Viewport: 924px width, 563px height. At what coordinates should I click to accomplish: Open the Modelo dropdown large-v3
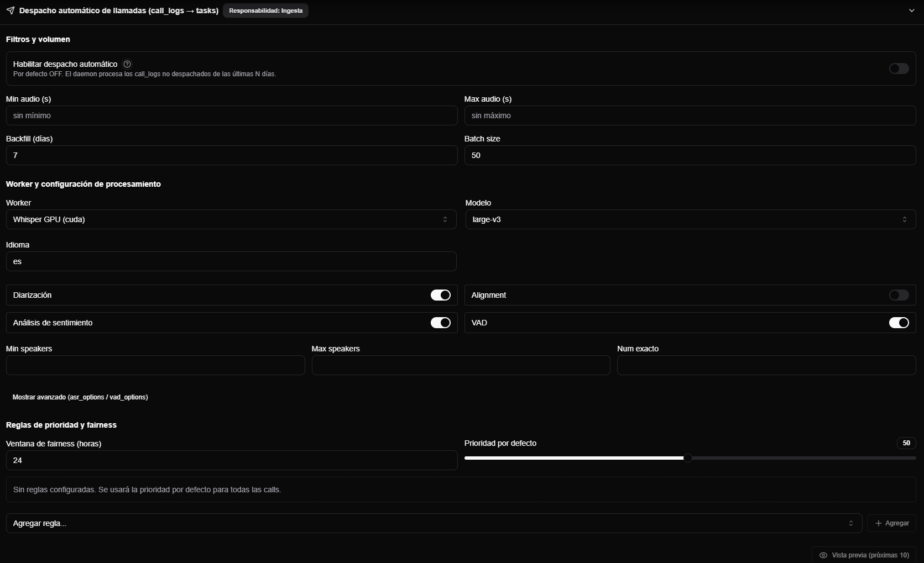click(x=691, y=219)
